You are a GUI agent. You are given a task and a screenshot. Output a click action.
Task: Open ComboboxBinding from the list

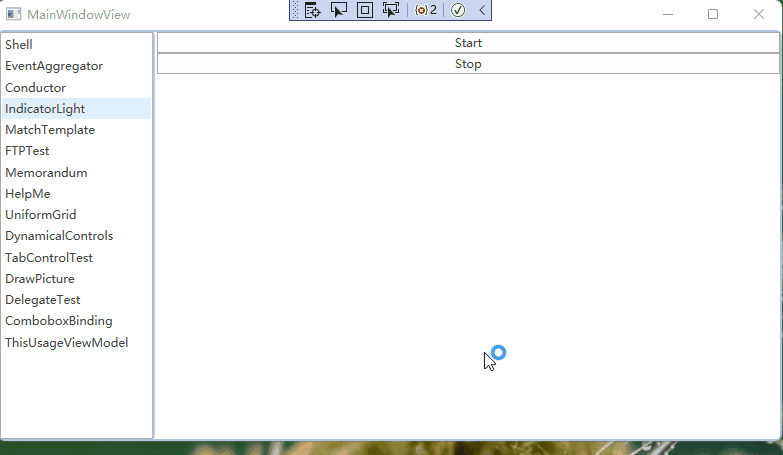pos(58,321)
